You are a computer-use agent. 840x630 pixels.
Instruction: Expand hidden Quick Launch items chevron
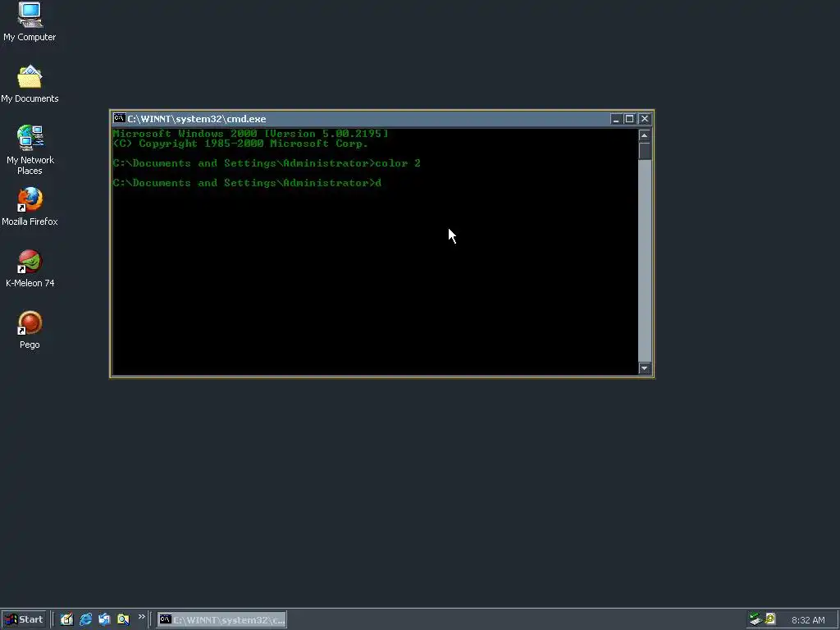[x=141, y=617]
